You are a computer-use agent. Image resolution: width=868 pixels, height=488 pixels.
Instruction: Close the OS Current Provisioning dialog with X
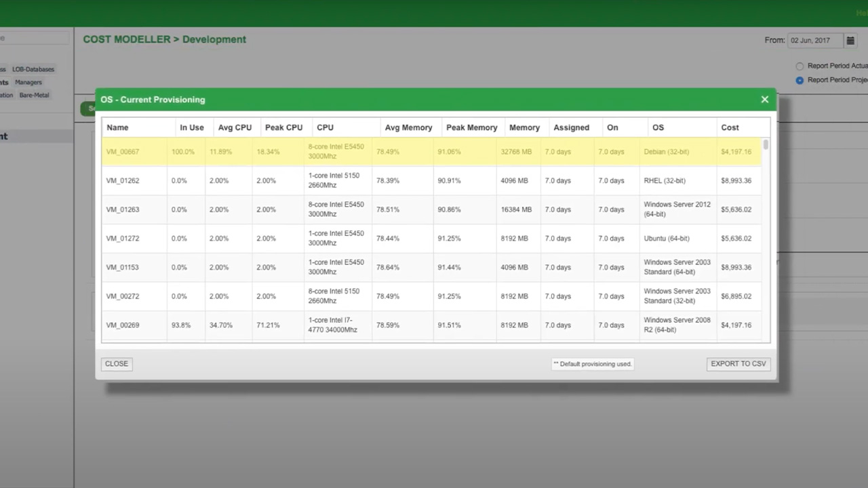pos(764,100)
